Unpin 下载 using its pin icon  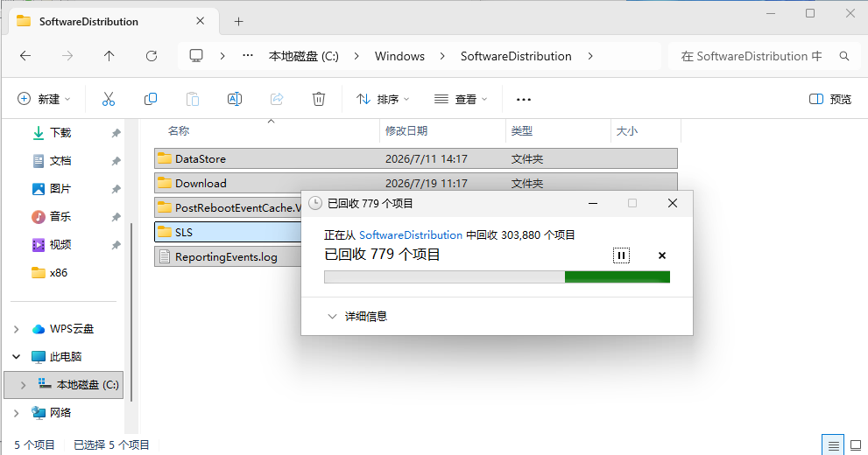click(116, 133)
